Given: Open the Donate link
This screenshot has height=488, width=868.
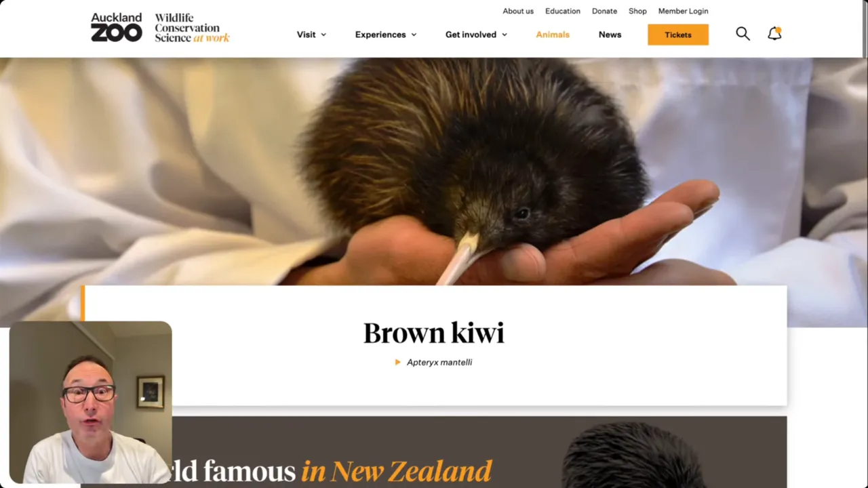Looking at the screenshot, I should tap(604, 11).
